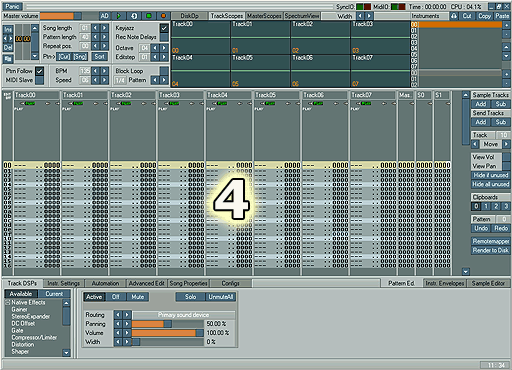Nudge Panning left with its left arrow
Image resolution: width=512 pixels, height=370 pixels.
pos(118,324)
